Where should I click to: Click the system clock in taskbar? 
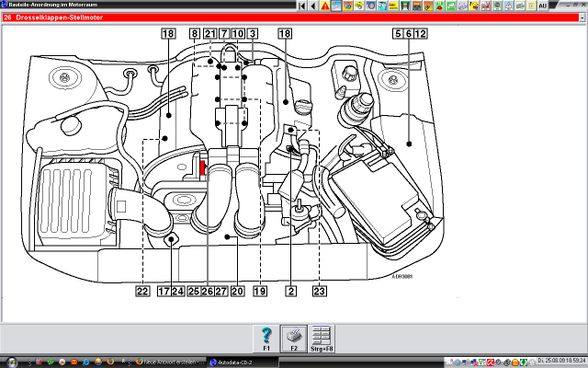(560, 362)
